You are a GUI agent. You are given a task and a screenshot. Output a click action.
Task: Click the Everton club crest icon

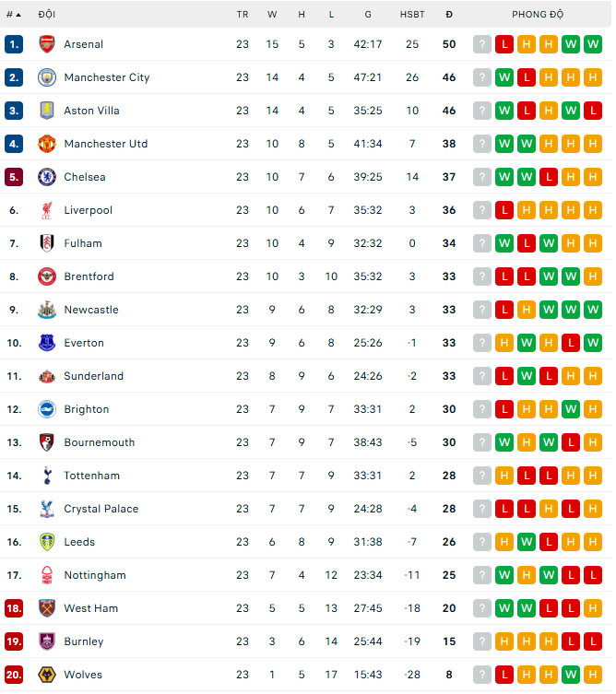coord(47,343)
